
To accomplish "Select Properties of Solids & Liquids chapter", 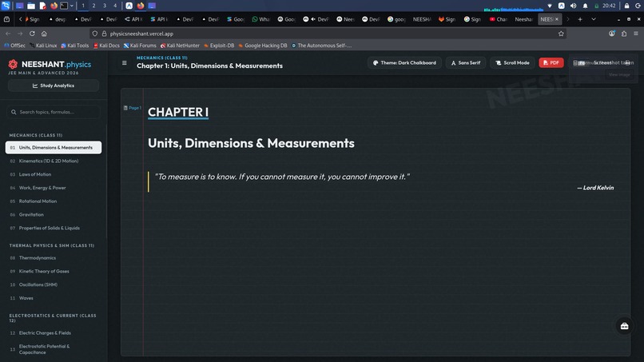I will (x=54, y=228).
